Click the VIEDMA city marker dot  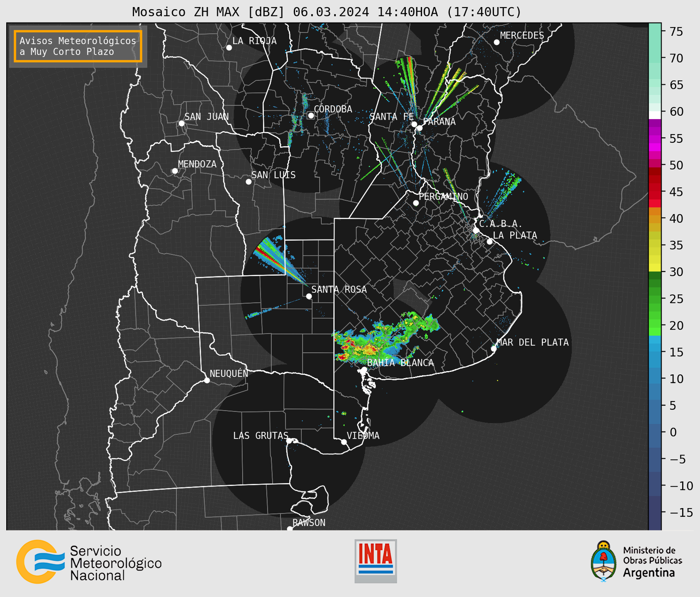click(x=344, y=442)
